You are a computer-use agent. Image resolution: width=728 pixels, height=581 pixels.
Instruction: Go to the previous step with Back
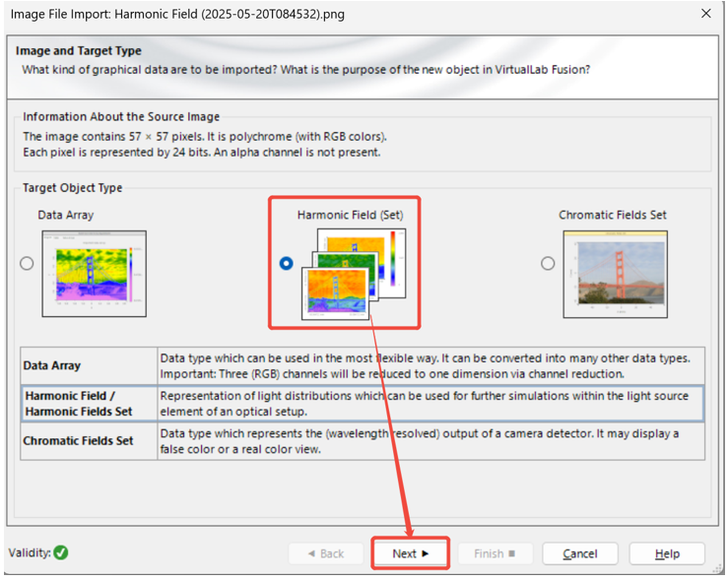pyautogui.click(x=325, y=553)
